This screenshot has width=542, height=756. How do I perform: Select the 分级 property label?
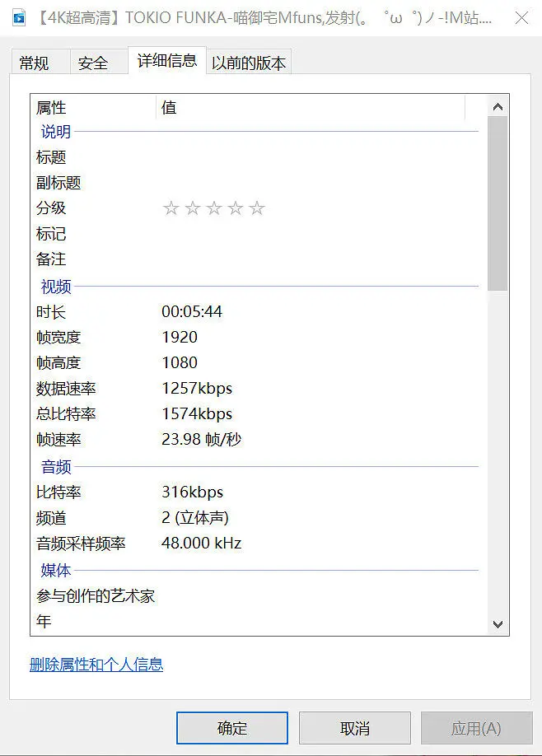click(50, 208)
